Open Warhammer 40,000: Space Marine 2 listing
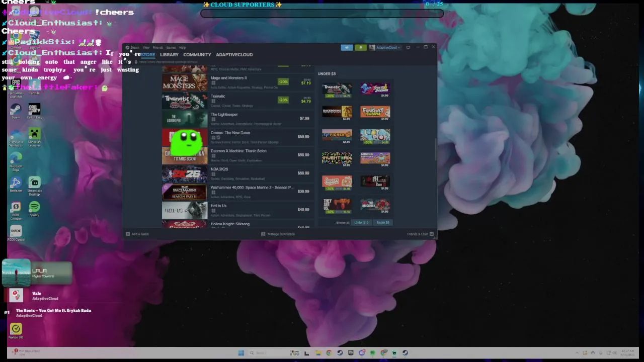644x362 pixels. (x=237, y=191)
